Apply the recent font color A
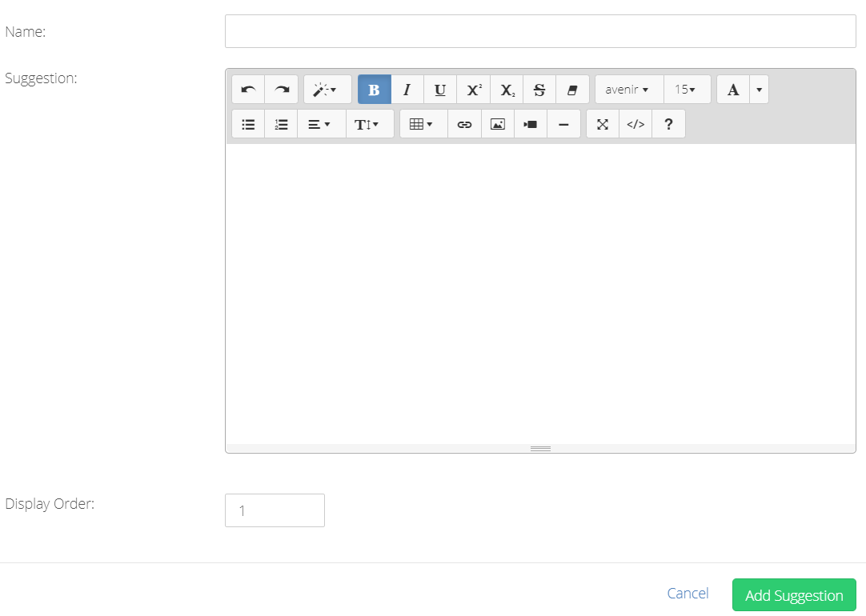 pos(733,90)
